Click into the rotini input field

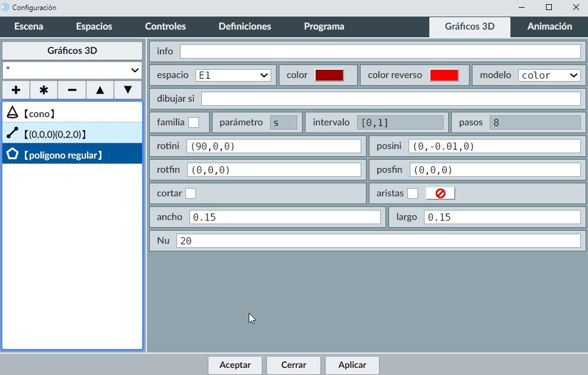pos(274,146)
